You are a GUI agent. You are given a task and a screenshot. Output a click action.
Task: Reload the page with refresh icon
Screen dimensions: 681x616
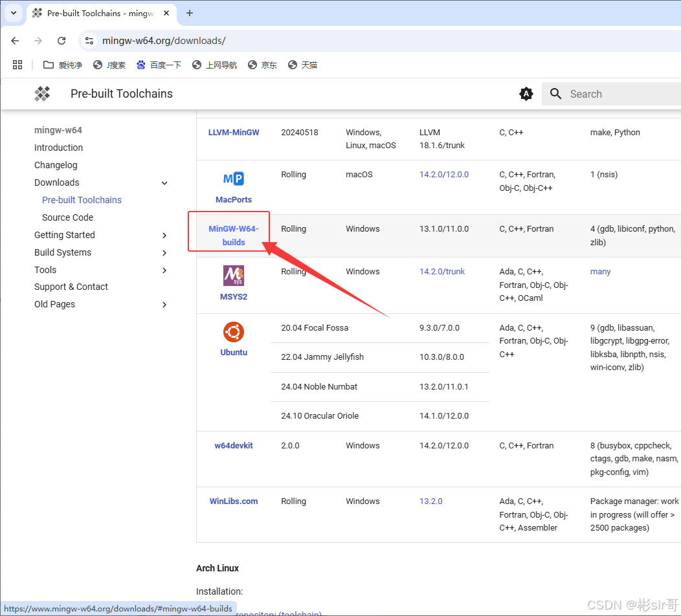point(61,41)
